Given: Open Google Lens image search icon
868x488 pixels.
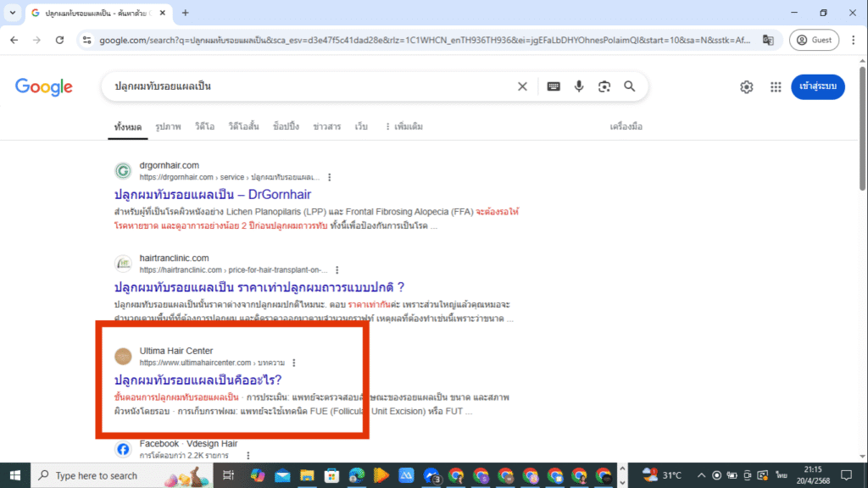Looking at the screenshot, I should pos(604,86).
